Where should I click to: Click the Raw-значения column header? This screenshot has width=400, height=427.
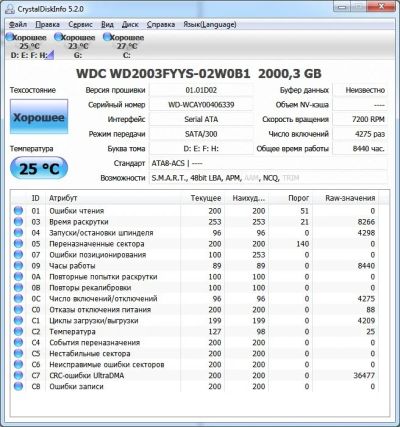click(x=346, y=198)
